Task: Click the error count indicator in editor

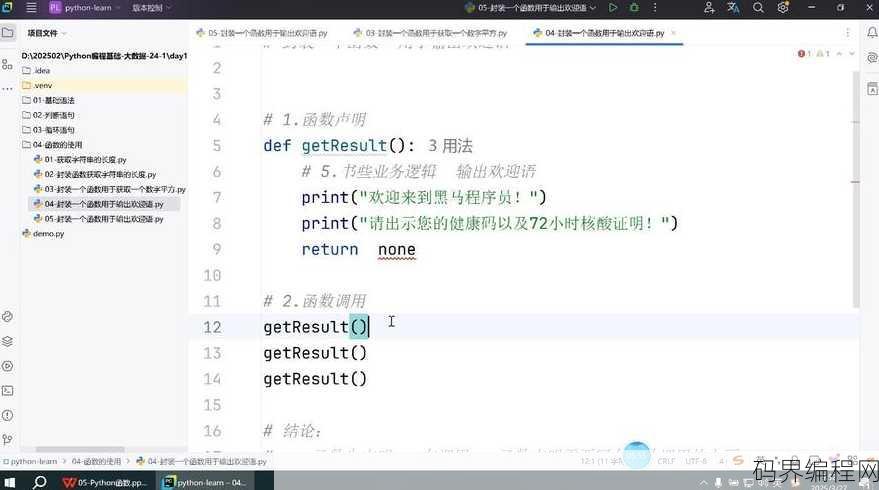Action: (x=804, y=54)
